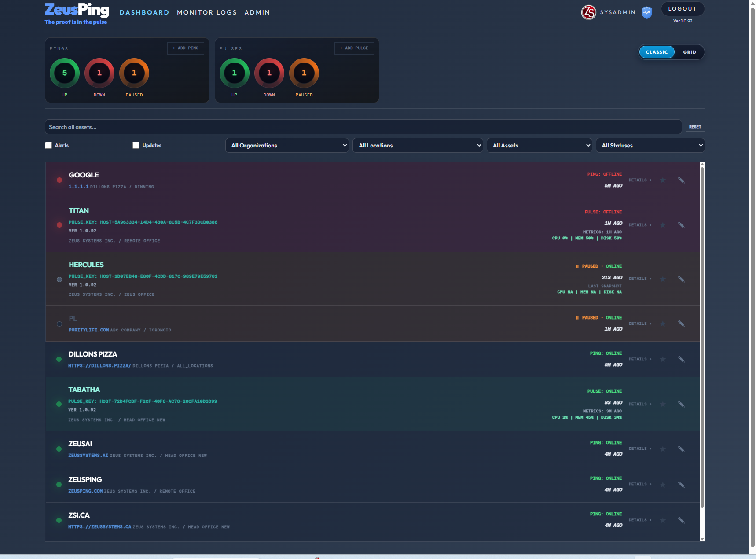Open the All Locations dropdown
Viewport: 756px width, 559px height.
pyautogui.click(x=418, y=145)
